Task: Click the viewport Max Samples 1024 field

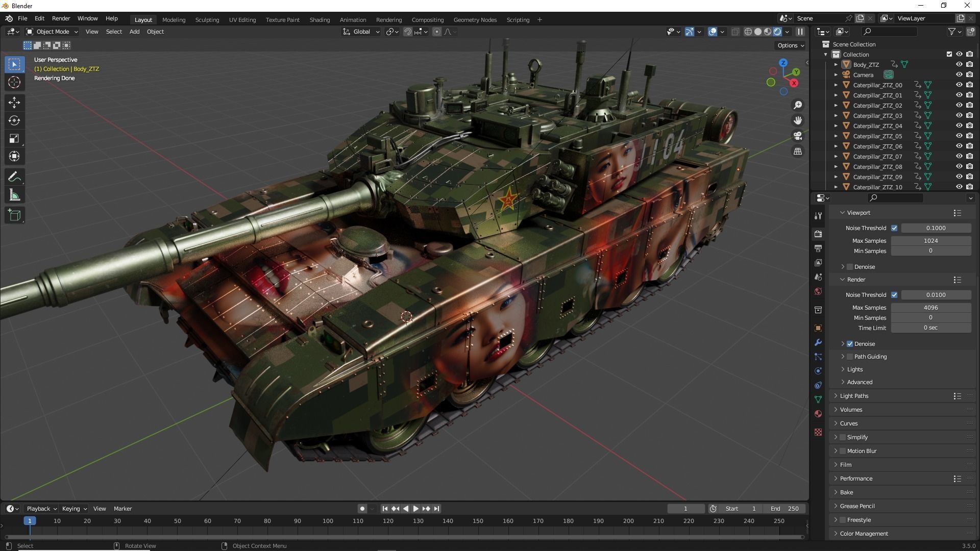Action: [x=931, y=241]
